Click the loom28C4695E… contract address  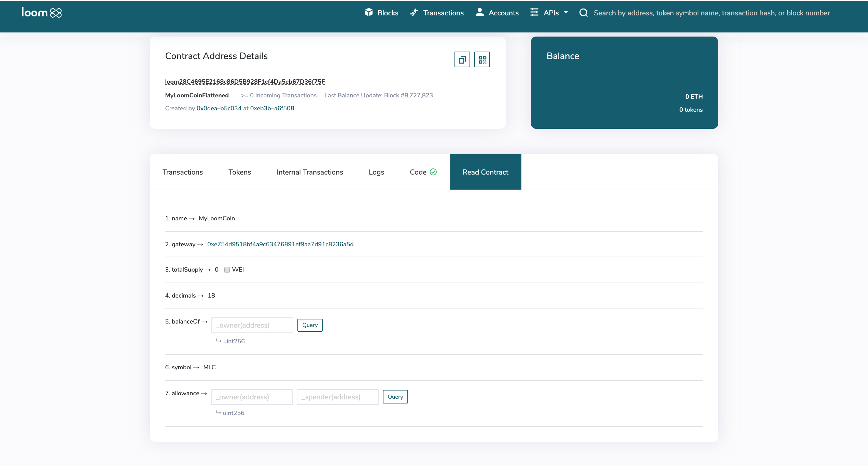click(x=245, y=82)
